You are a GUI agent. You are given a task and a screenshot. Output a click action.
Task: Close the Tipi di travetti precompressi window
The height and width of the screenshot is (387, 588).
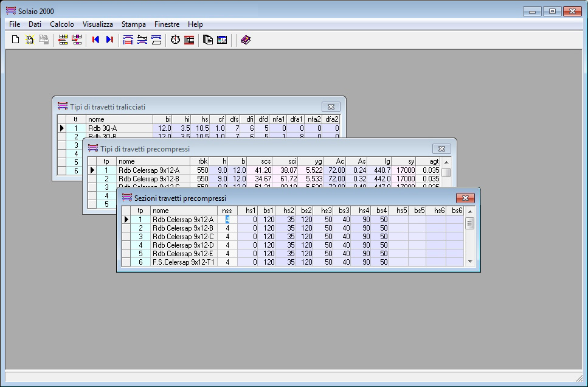click(441, 148)
